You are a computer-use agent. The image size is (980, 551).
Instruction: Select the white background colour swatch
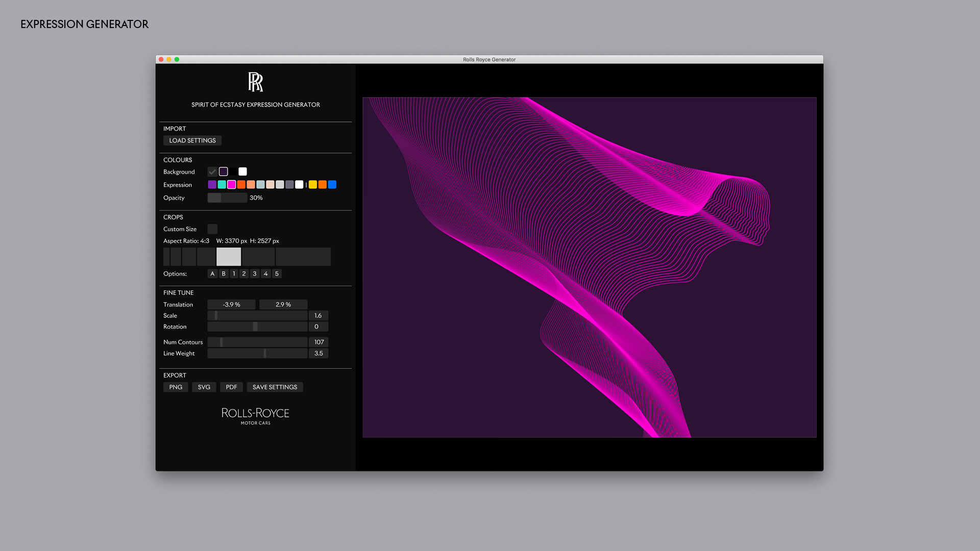coord(243,172)
